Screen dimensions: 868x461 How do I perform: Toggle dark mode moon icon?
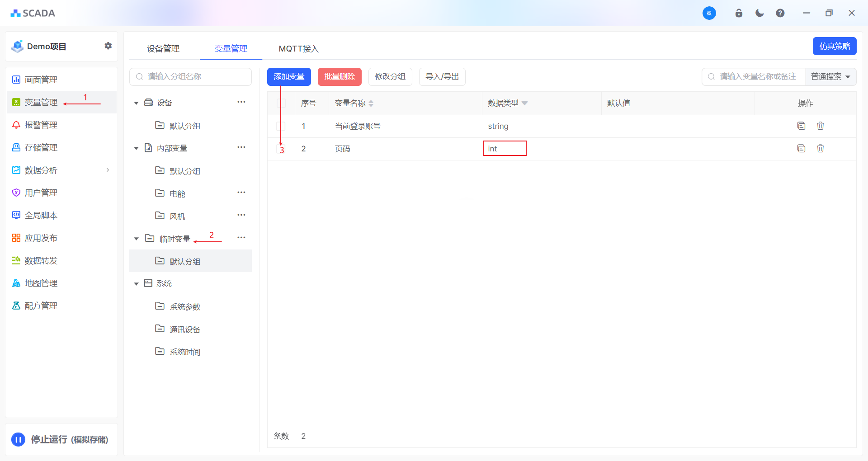coord(759,13)
